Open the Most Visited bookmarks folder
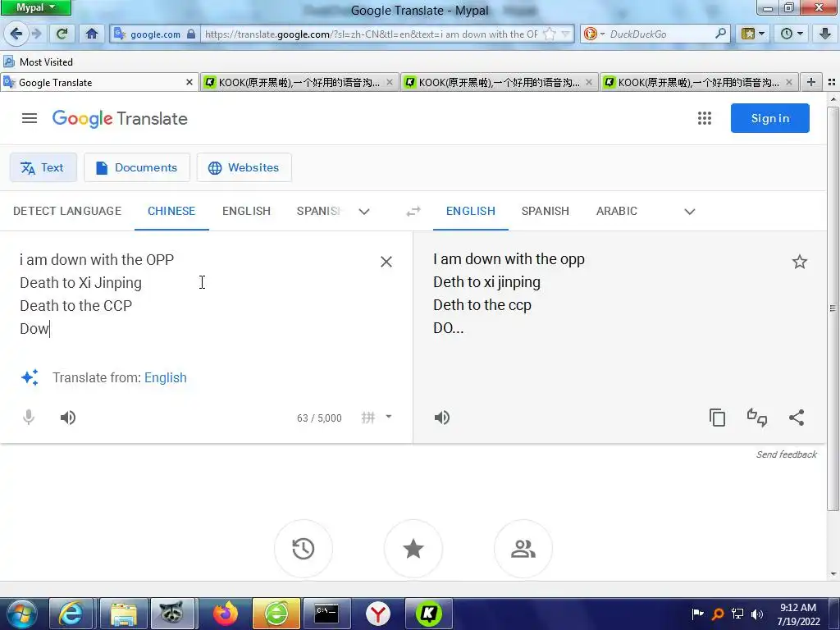840x630 pixels. click(x=39, y=62)
